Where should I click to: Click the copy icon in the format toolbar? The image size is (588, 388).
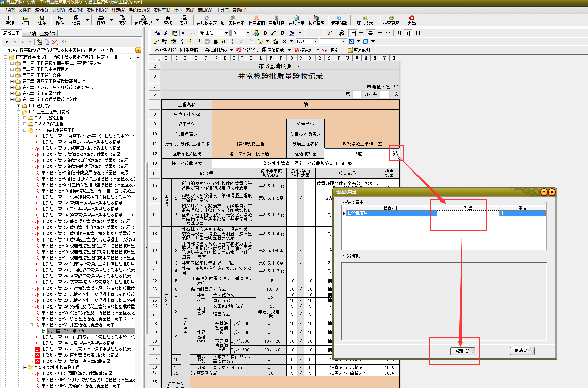(157, 33)
